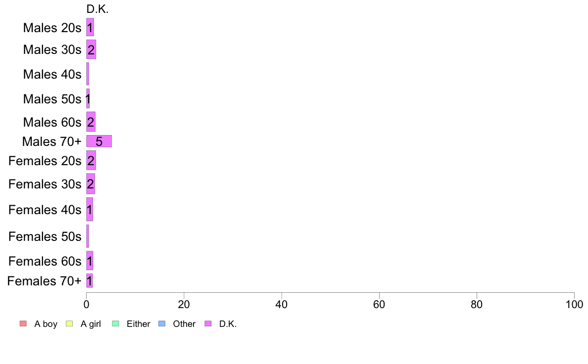Click the D.K. column heading
588x364 pixels.
(98, 9)
